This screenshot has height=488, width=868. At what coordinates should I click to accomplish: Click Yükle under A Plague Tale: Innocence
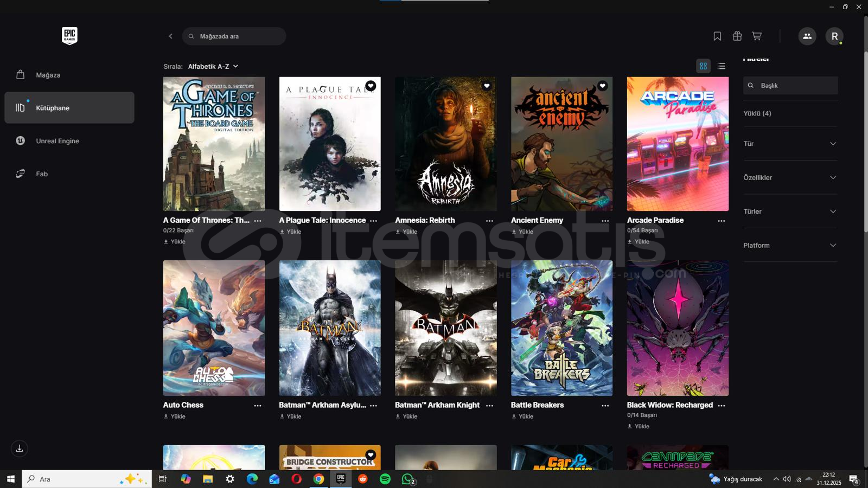[291, 232]
